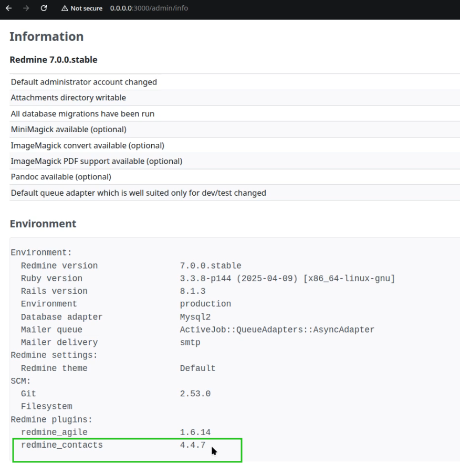This screenshot has height=476, width=460.
Task: Select the ImageMagick PDF support available row
Action: click(x=235, y=161)
